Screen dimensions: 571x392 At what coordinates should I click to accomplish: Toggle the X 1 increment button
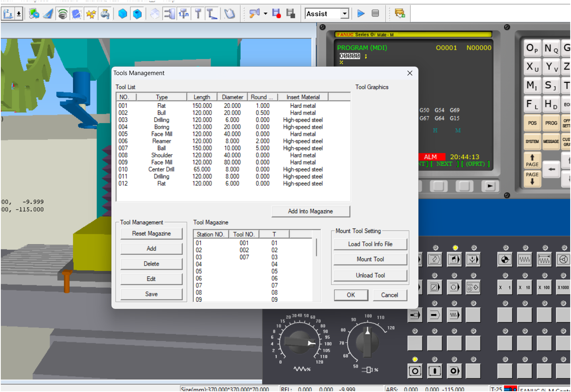[x=505, y=287]
